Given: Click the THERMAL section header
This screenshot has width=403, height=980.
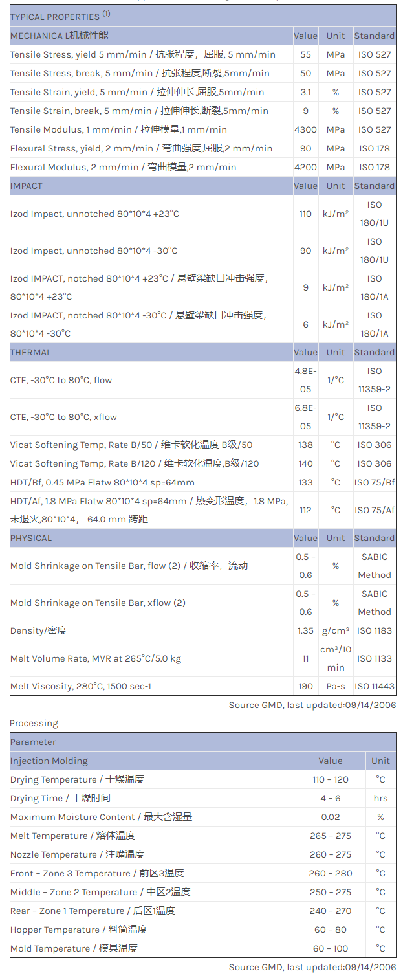Looking at the screenshot, I should point(30,352).
